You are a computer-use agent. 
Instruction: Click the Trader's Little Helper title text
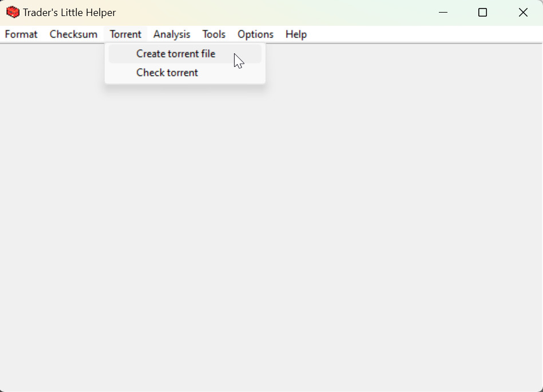coord(69,13)
